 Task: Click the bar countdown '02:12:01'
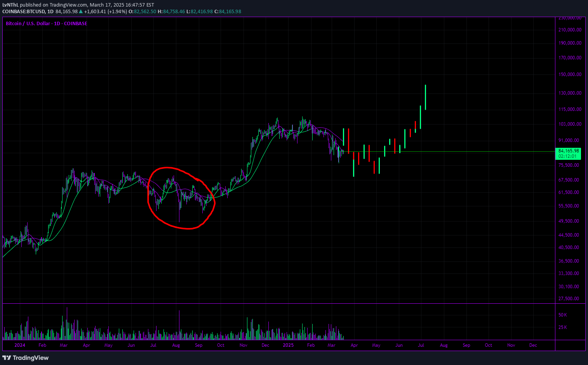pyautogui.click(x=567, y=156)
